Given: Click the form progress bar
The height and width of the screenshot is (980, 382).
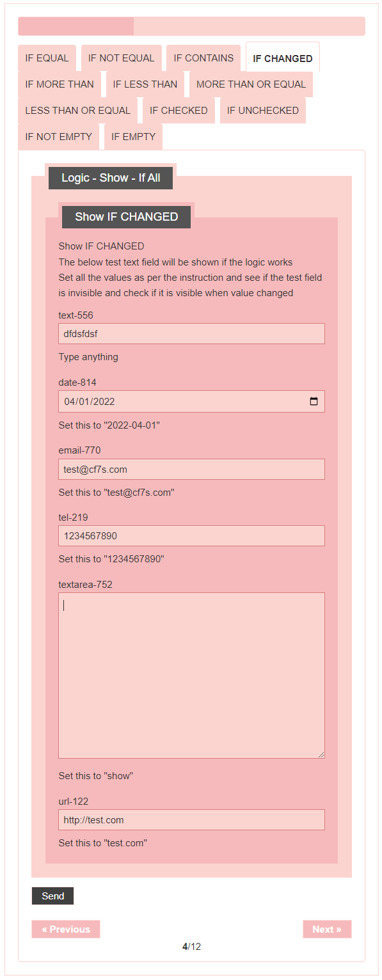Looking at the screenshot, I should (x=191, y=26).
